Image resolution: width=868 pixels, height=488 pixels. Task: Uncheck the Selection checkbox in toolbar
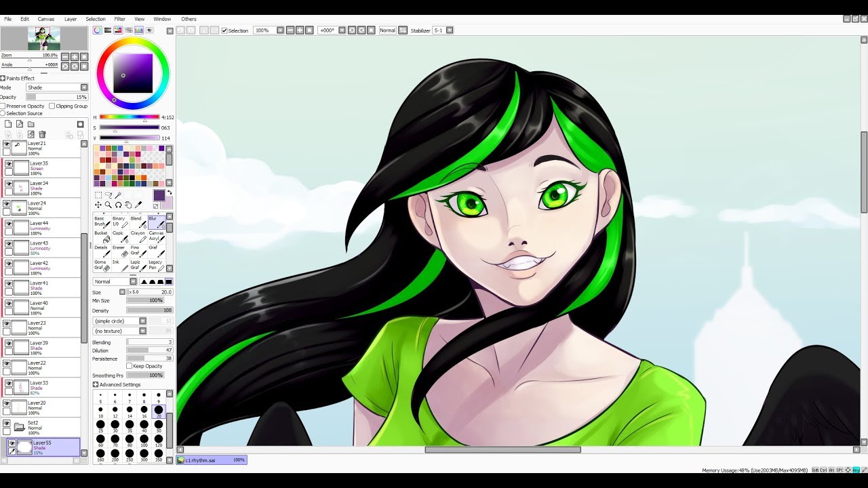pyautogui.click(x=224, y=30)
